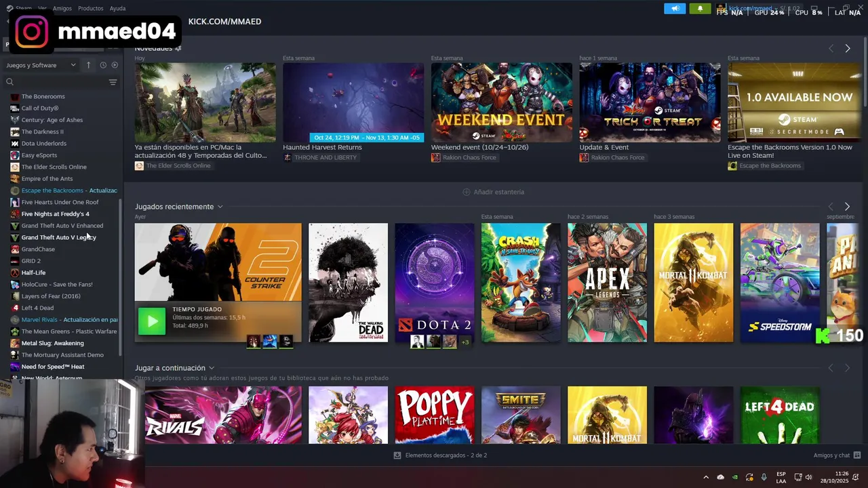Click the Half-Life game icon

(x=15, y=272)
